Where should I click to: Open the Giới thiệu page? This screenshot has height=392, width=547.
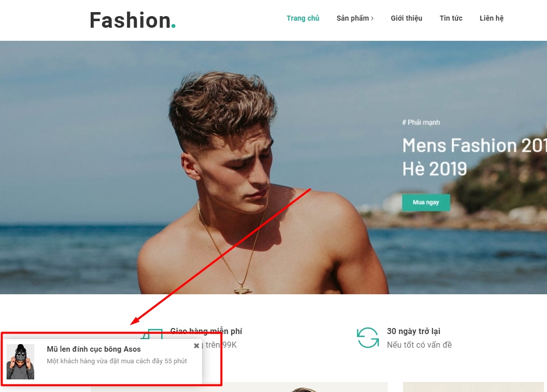(406, 18)
